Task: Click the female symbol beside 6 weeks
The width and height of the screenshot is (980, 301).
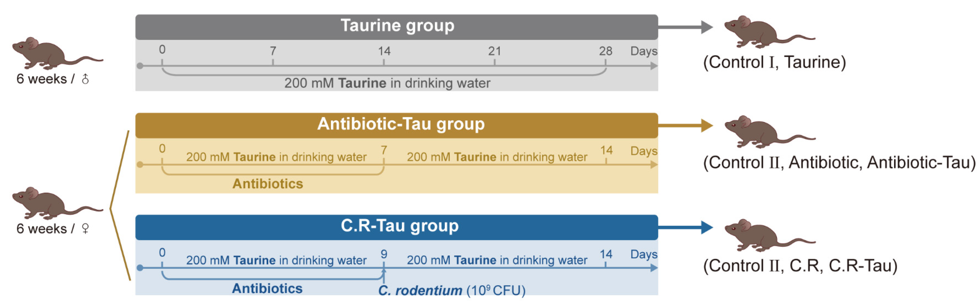Action: [86, 229]
